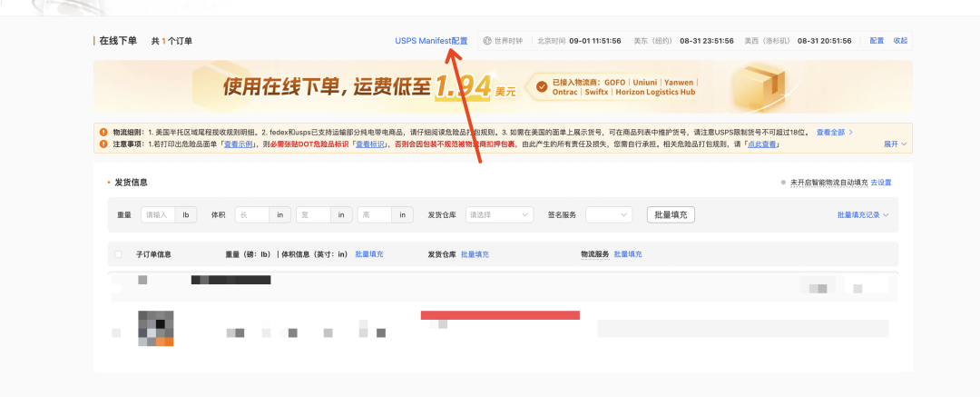This screenshot has height=397, width=980.
Task: Open the 查看标识 DOT label link
Action: (x=370, y=144)
